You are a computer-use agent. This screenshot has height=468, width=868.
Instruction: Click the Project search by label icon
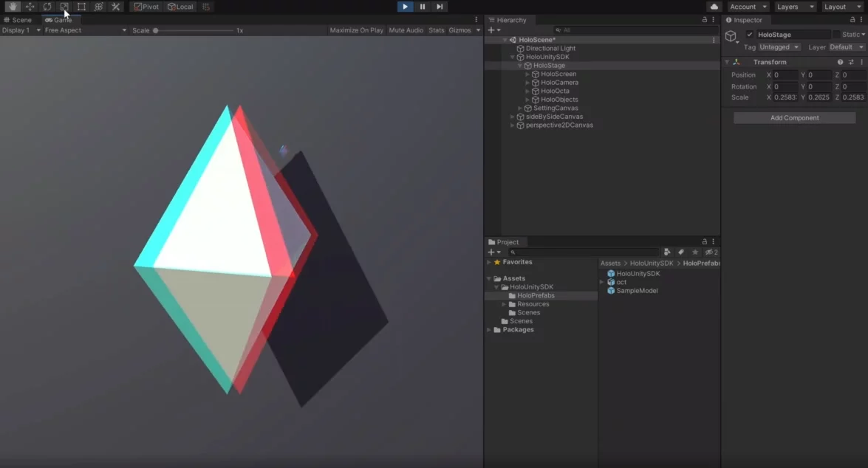(x=681, y=252)
